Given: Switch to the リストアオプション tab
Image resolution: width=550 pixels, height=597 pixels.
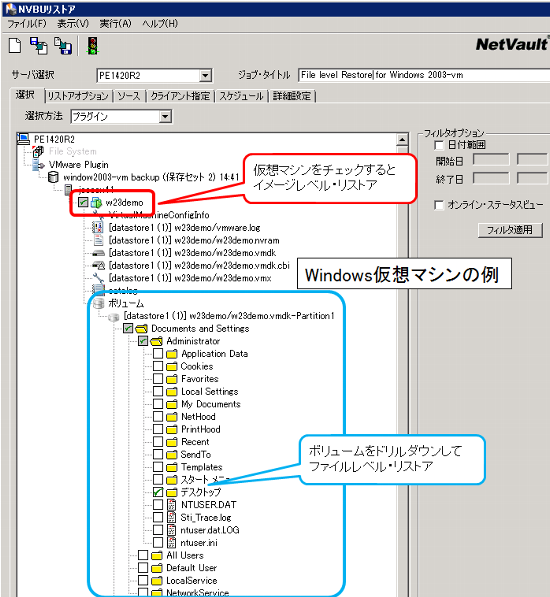Looking at the screenshot, I should [x=78, y=96].
